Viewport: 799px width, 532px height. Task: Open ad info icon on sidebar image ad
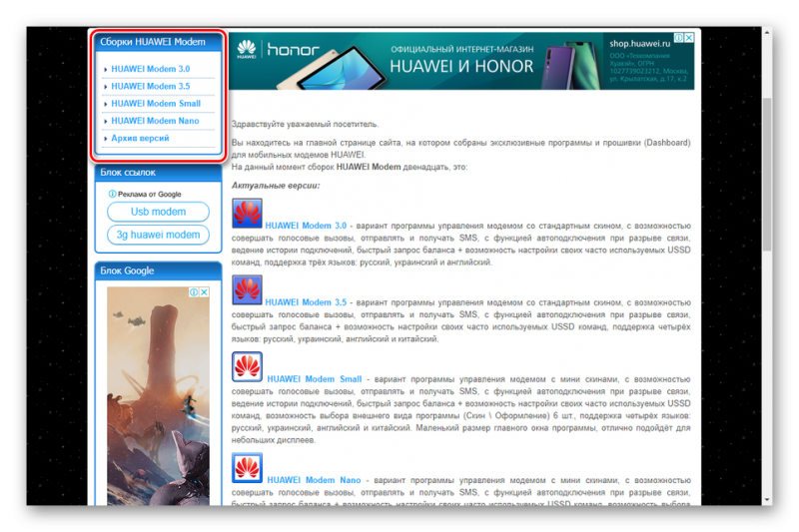click(194, 292)
